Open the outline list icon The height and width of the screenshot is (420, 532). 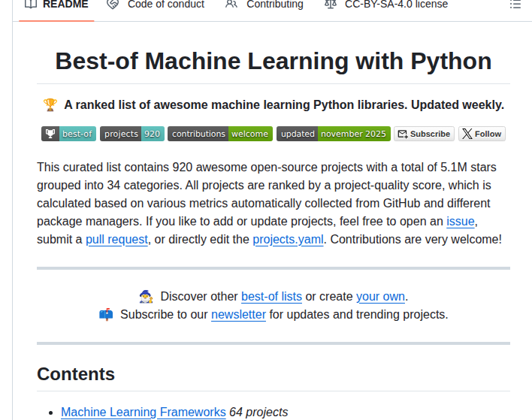click(515, 5)
